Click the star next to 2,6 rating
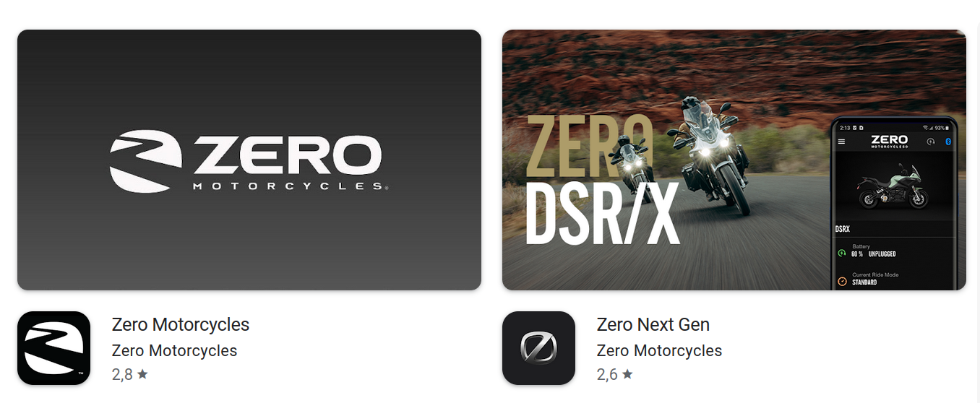This screenshot has height=403, width=980. point(627,374)
